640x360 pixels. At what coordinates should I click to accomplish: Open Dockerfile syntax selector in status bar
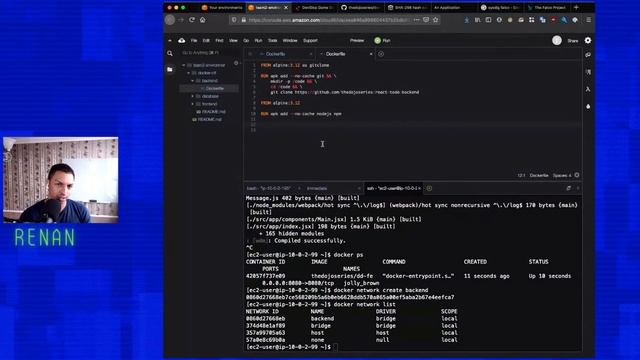pos(539,176)
